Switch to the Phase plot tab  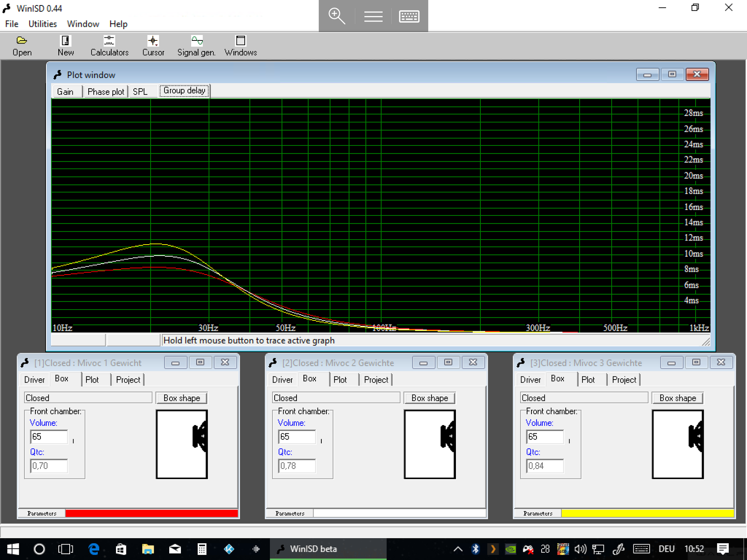105,92
